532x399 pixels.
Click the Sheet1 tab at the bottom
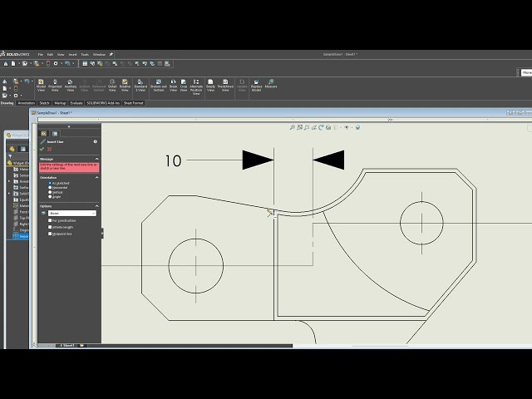pyautogui.click(x=67, y=346)
